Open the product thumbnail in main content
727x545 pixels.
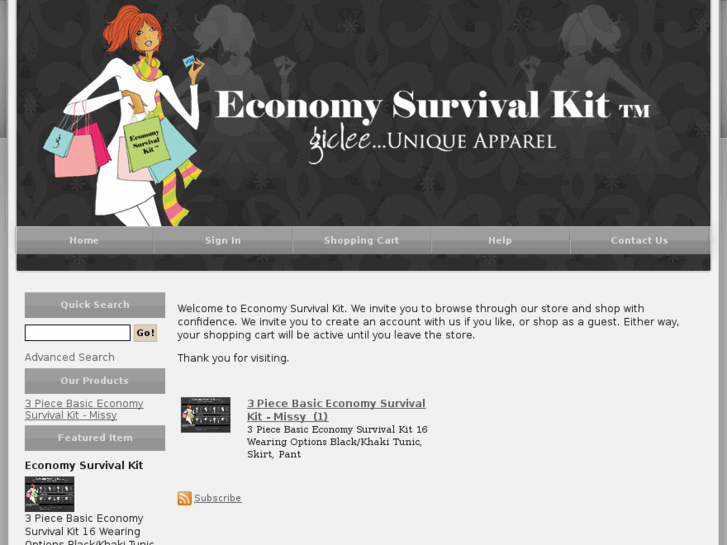pos(205,415)
